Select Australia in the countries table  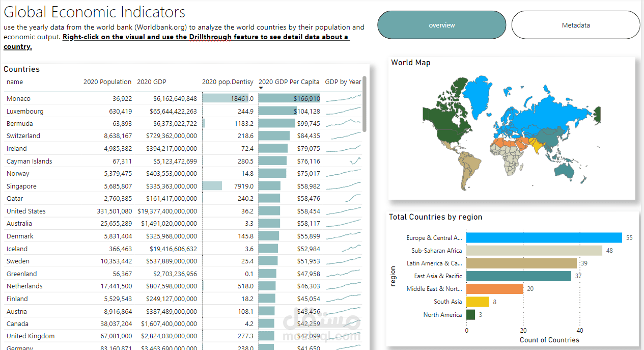[x=19, y=224]
